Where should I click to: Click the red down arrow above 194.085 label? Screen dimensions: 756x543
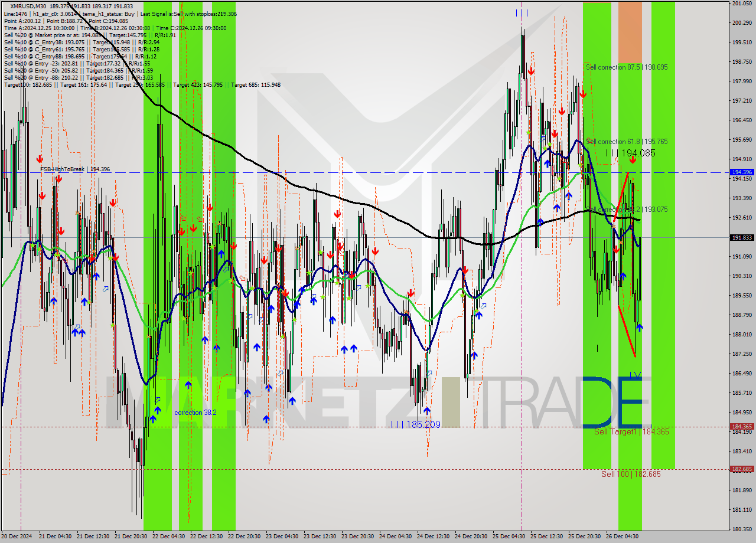633,159
